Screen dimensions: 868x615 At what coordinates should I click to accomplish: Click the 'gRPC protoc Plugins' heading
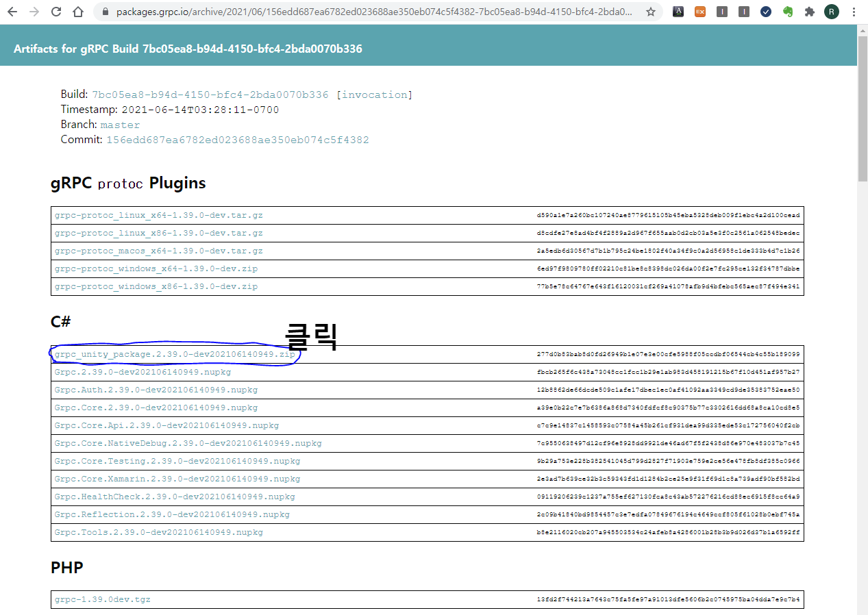(x=128, y=183)
